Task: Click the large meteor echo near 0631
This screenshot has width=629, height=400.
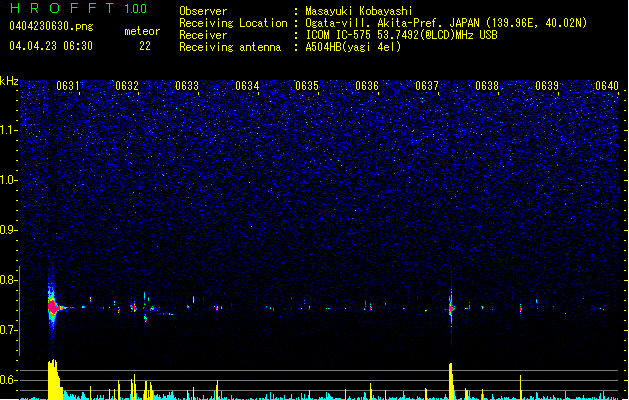Action: click(x=53, y=307)
